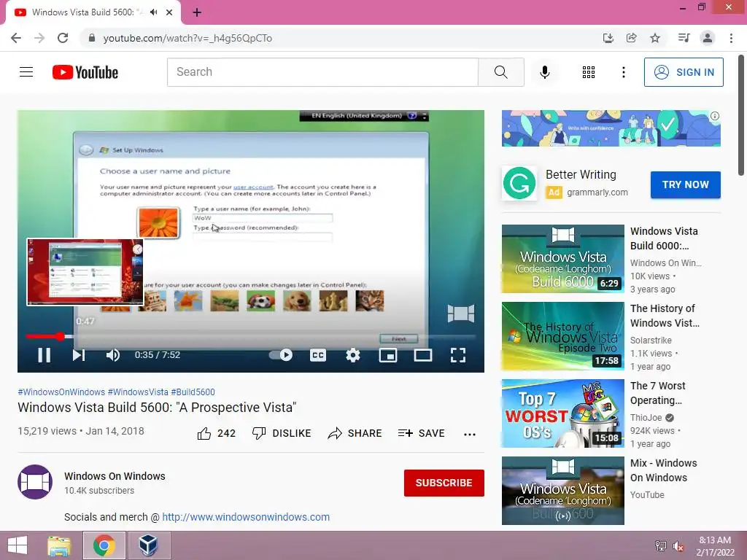Open more actions ellipsis under video
This screenshot has height=560, width=747.
click(x=470, y=435)
